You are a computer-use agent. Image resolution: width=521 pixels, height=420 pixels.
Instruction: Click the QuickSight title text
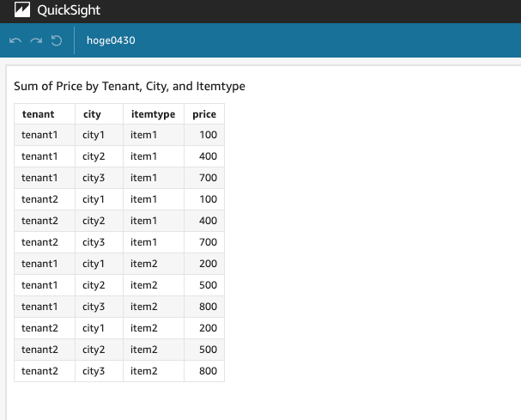point(69,10)
